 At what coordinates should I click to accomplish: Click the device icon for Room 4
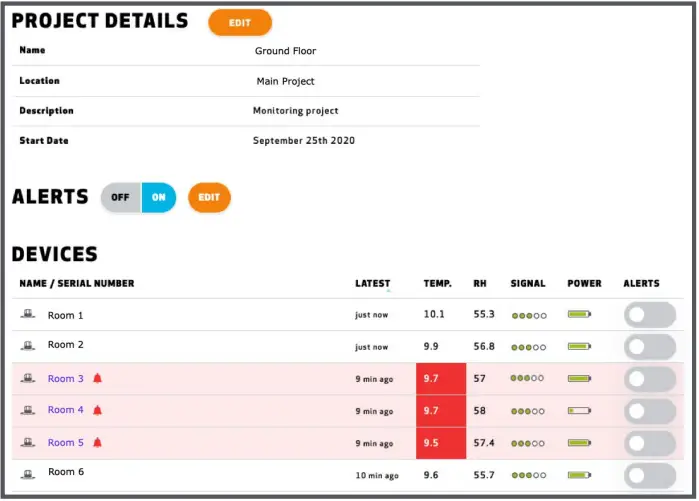tap(28, 410)
